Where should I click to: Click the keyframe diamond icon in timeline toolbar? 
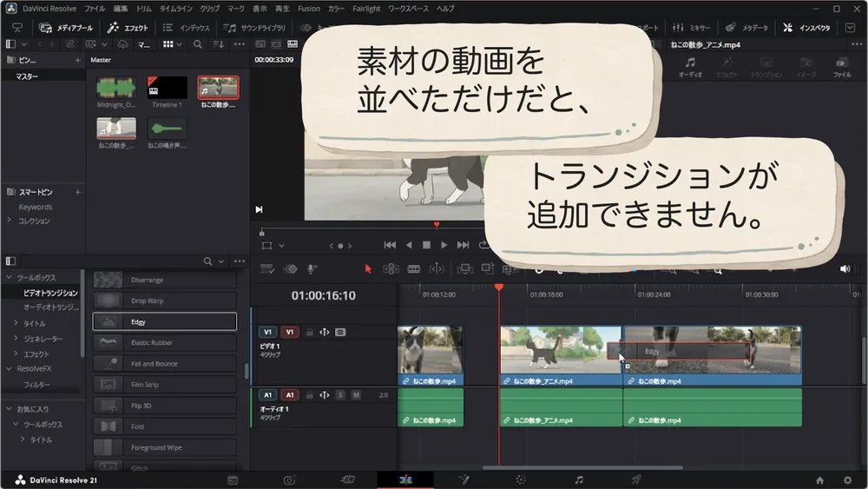pyautogui.click(x=290, y=269)
